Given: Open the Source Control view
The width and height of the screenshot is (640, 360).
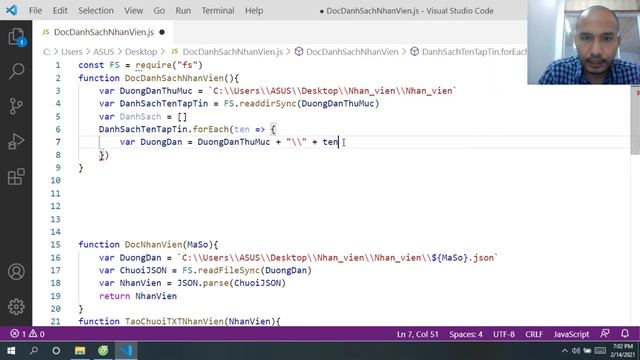Looking at the screenshot, I should click(x=16, y=106).
